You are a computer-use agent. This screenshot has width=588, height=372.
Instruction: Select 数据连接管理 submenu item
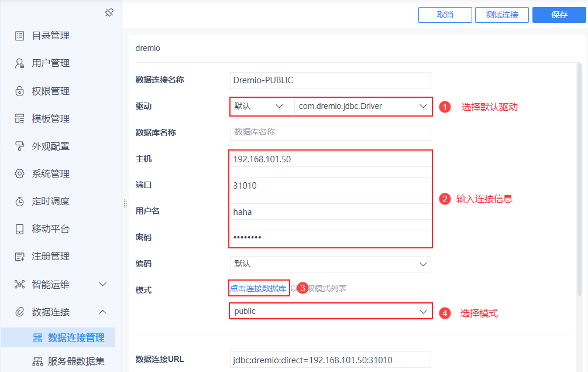pyautogui.click(x=58, y=337)
